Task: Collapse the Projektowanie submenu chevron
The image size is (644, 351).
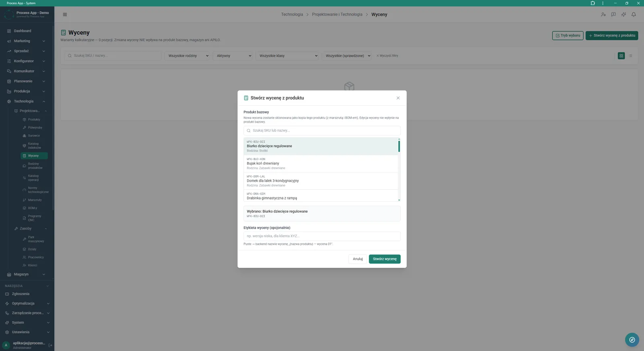Action: [46, 111]
